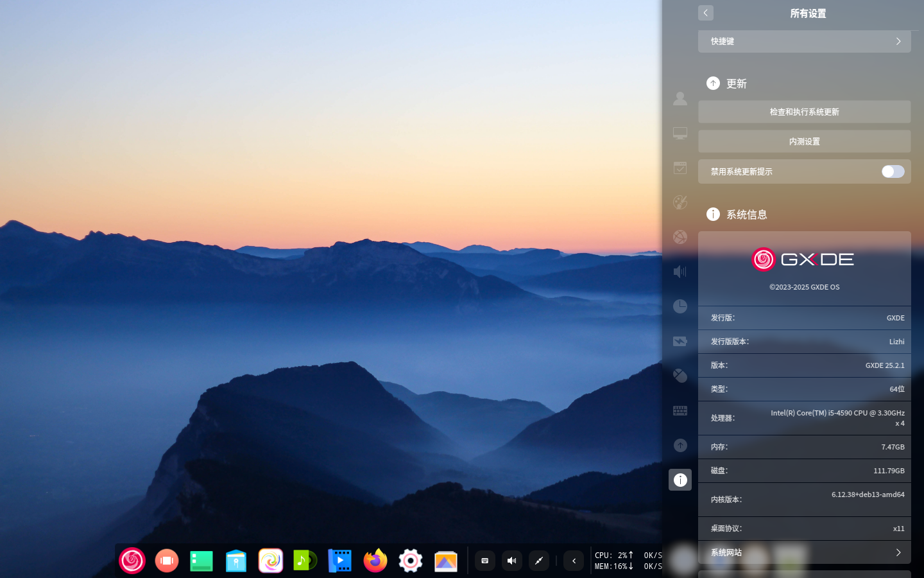This screenshot has height=578, width=924.
Task: Open the music player from the dock
Action: click(x=305, y=561)
